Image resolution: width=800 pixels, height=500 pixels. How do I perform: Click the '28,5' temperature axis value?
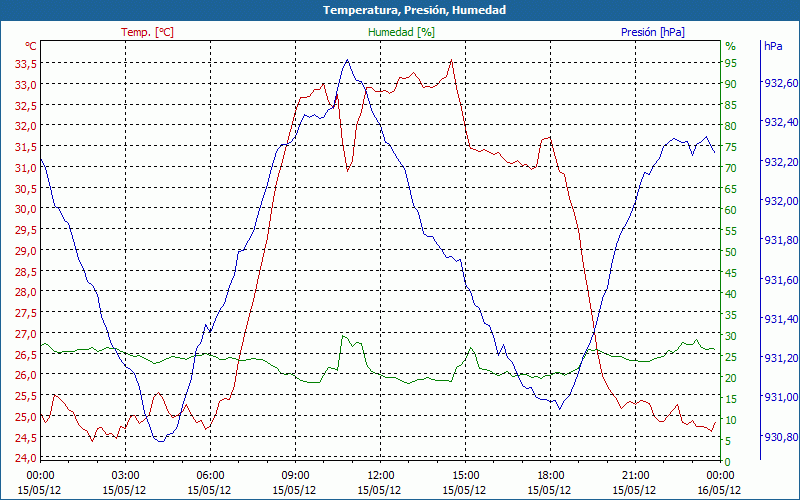click(26, 271)
